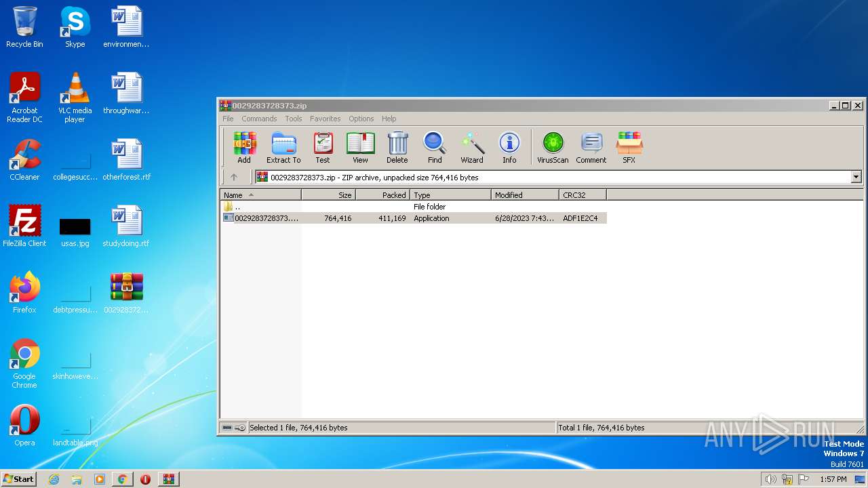Sort by the Size column header
This screenshot has height=488, width=868.
(x=329, y=195)
